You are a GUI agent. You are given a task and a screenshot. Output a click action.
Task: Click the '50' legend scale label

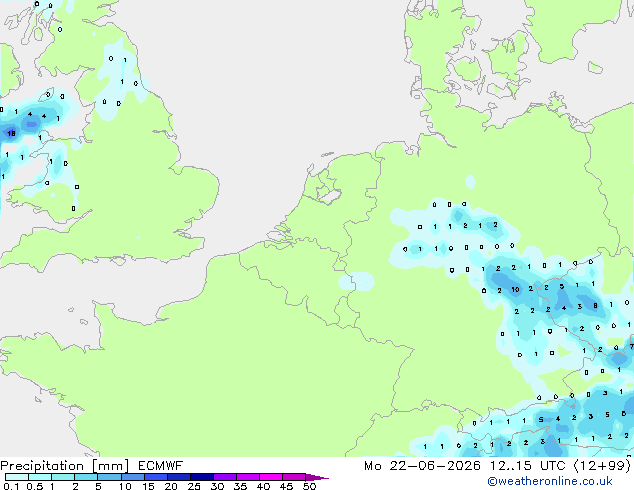(310, 486)
